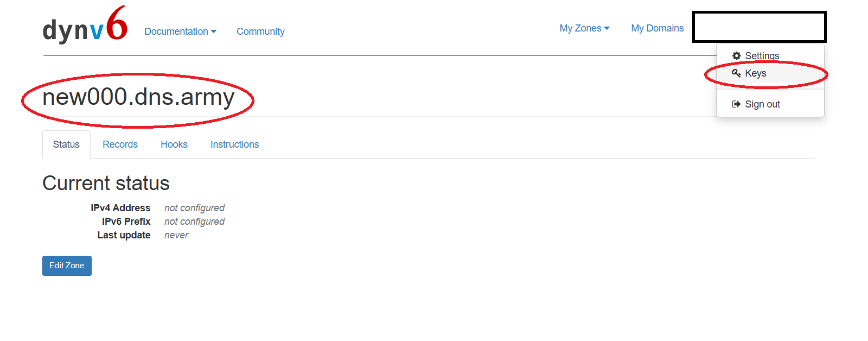
Task: Click the IPv4 Address not configured value
Action: point(194,208)
